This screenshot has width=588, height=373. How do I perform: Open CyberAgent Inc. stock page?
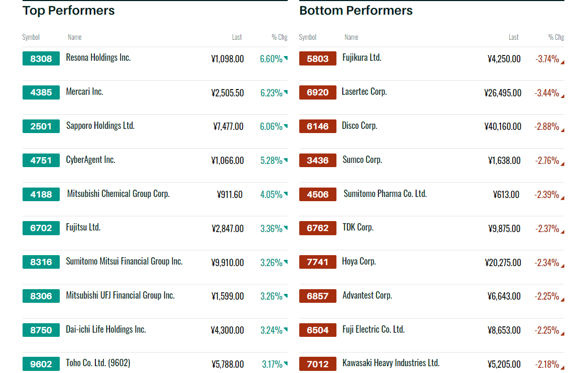click(x=91, y=160)
